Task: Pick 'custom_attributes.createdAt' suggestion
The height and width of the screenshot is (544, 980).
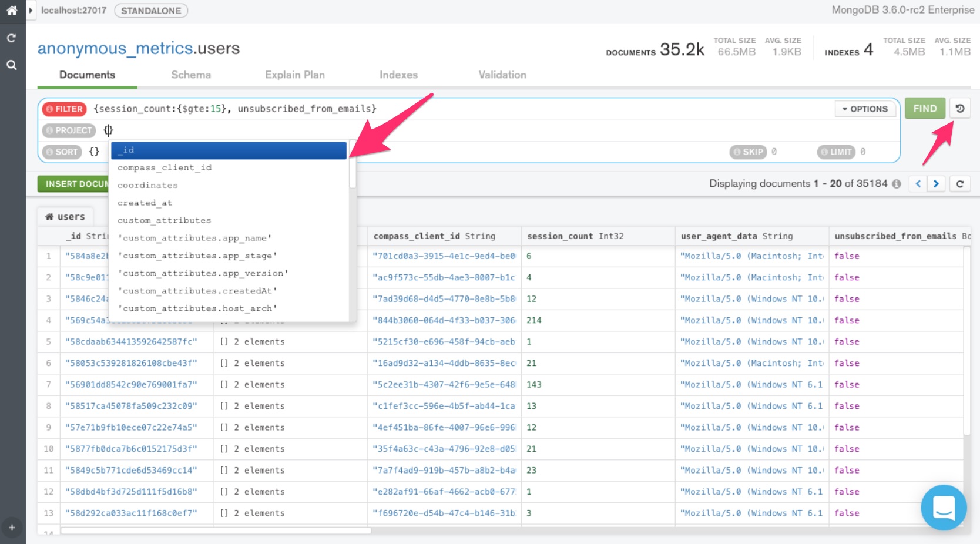Action: click(x=229, y=291)
